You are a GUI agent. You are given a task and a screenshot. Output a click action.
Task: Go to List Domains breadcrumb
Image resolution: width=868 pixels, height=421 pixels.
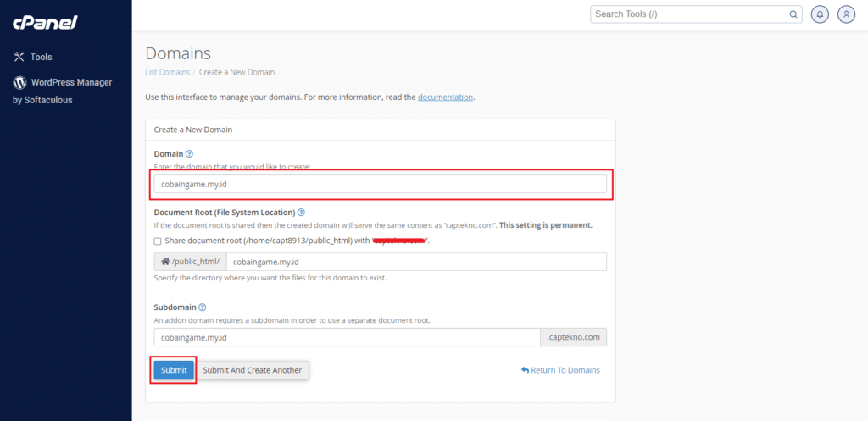pos(167,72)
